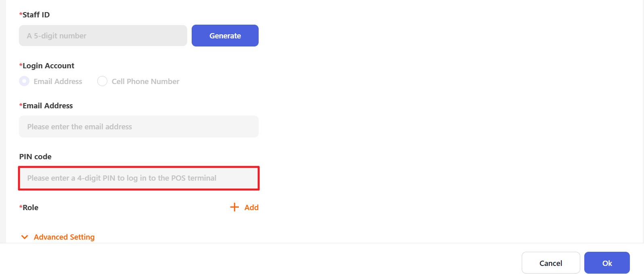Click the Staff ID field label
Viewport: 644px width, 274px height.
[x=36, y=15]
